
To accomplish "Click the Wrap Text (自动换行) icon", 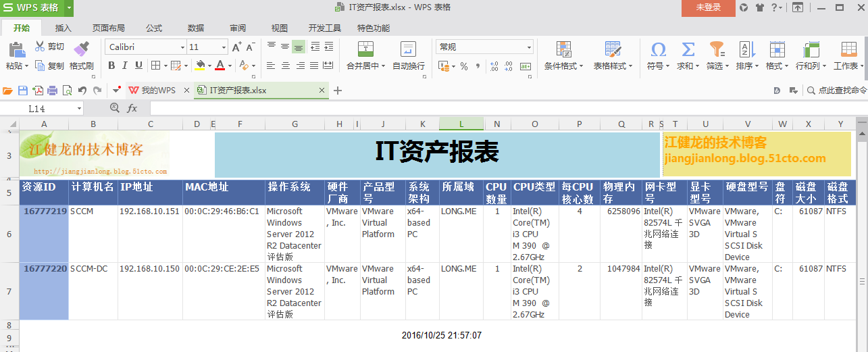I will (x=408, y=49).
